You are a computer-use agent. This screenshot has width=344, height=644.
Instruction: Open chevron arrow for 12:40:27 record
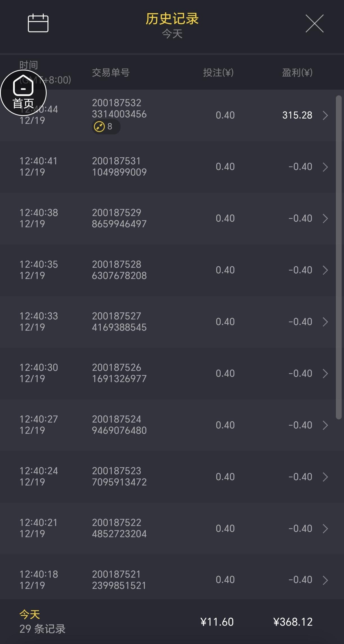(x=325, y=425)
